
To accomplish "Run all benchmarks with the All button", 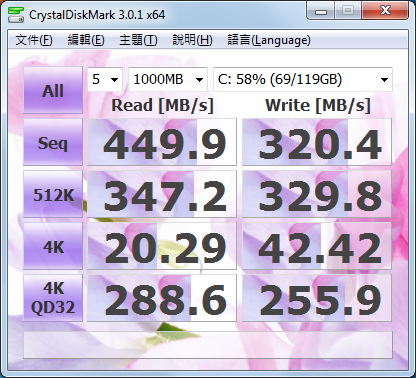I will [53, 90].
